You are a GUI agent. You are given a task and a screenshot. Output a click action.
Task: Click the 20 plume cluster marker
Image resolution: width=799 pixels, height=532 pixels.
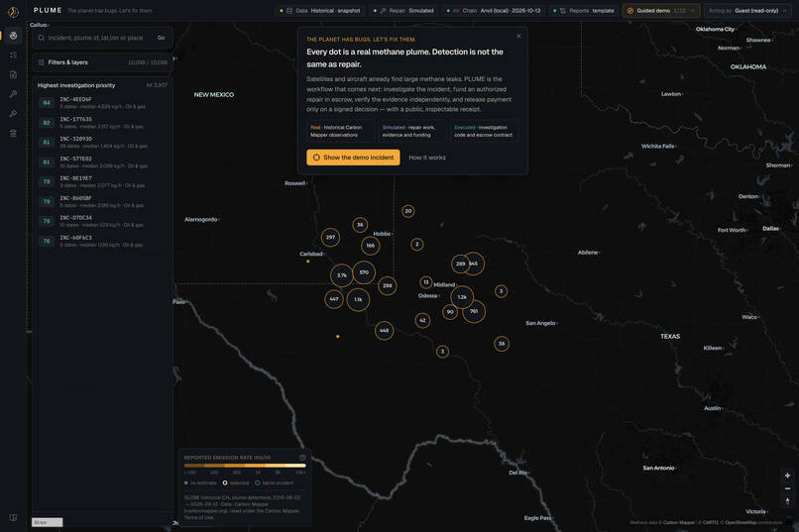coord(408,211)
